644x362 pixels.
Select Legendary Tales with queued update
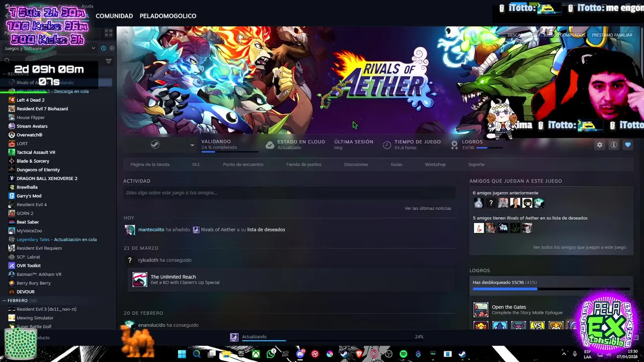[56, 239]
